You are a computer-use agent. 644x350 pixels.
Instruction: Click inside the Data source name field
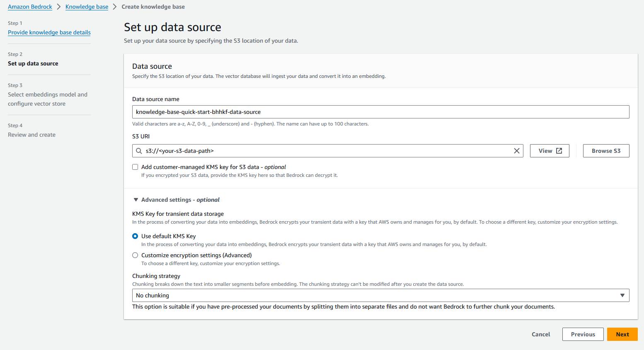pyautogui.click(x=380, y=112)
